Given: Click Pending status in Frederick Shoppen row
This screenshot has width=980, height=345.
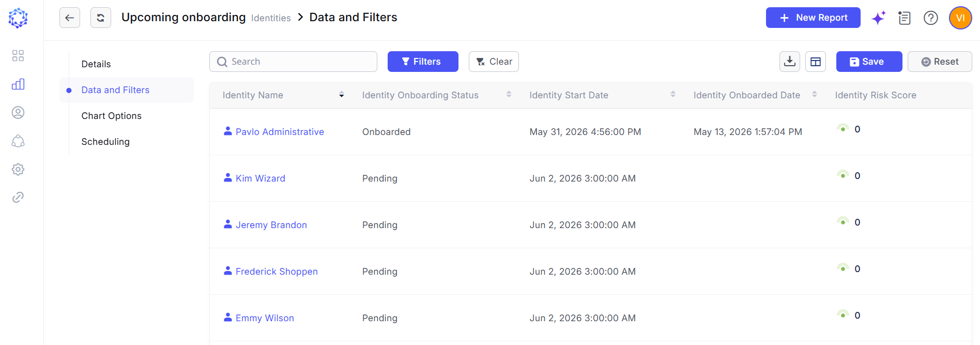Looking at the screenshot, I should (380, 272).
